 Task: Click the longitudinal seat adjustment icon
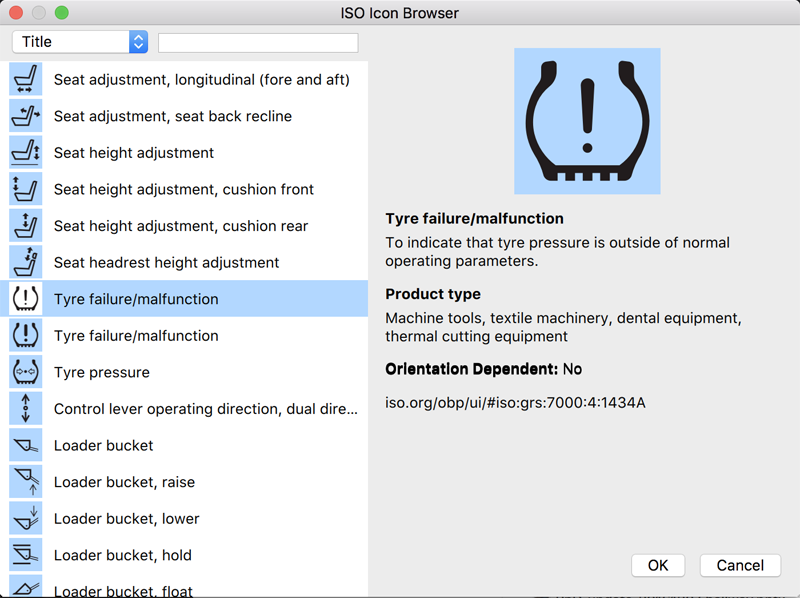(25, 80)
